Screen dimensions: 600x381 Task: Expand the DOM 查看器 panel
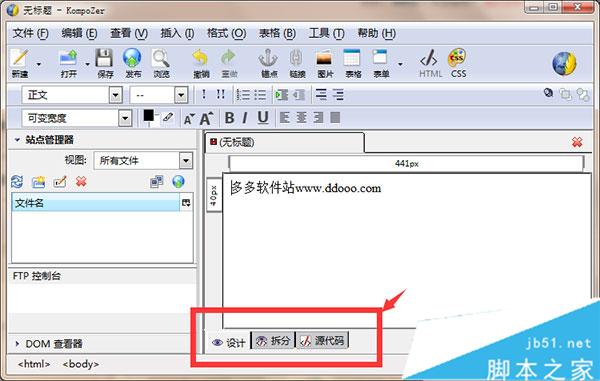coord(17,344)
